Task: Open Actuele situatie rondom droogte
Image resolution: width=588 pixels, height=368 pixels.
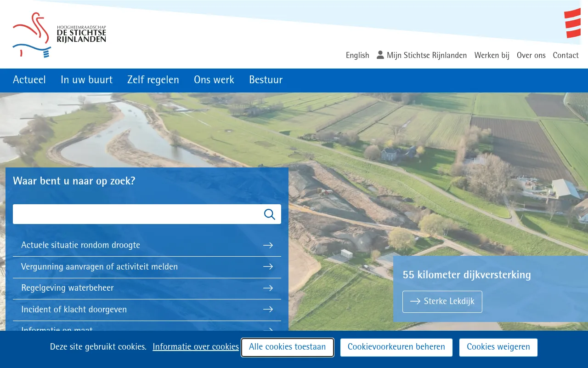Action: pyautogui.click(x=147, y=245)
